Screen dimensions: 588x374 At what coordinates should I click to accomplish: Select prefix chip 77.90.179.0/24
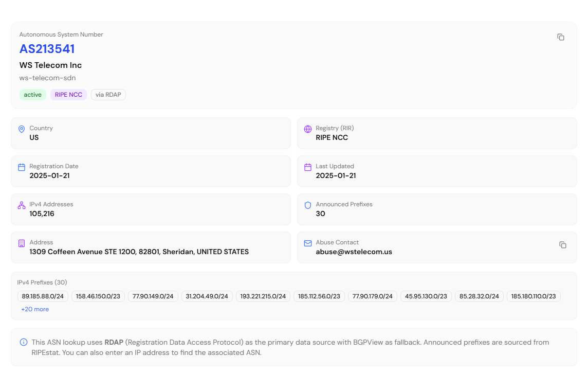(372, 296)
